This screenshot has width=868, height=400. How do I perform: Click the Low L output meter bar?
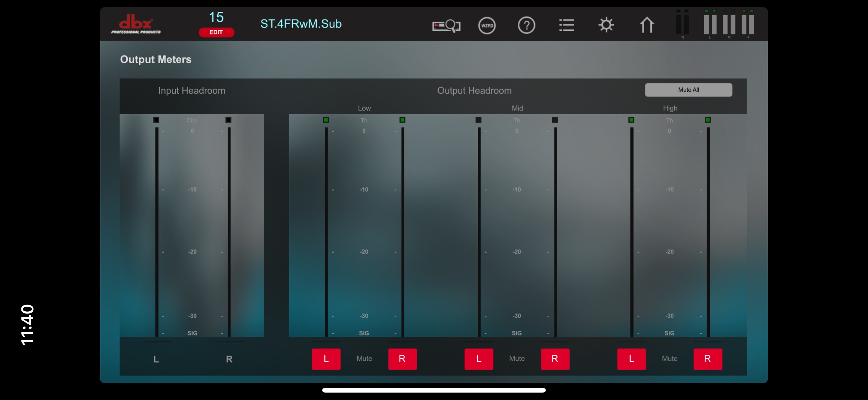point(326,232)
